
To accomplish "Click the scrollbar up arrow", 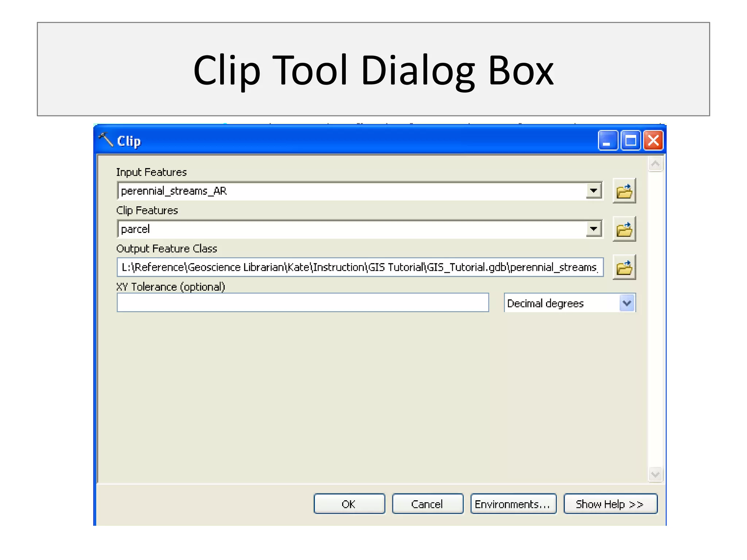I will click(655, 164).
